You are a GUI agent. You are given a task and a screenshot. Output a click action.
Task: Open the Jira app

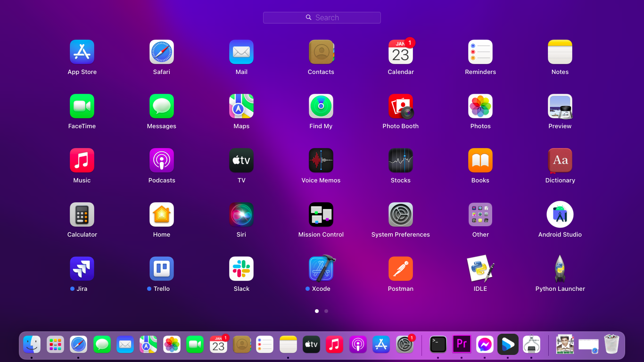pyautogui.click(x=82, y=269)
